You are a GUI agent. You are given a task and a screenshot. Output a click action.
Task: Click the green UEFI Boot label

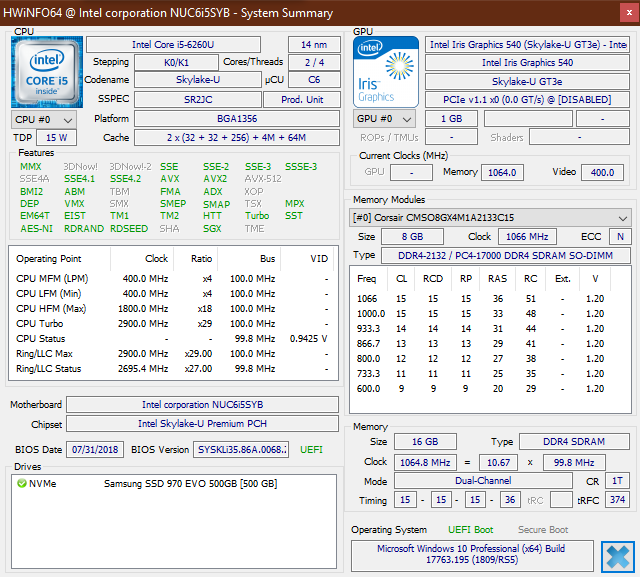click(471, 530)
